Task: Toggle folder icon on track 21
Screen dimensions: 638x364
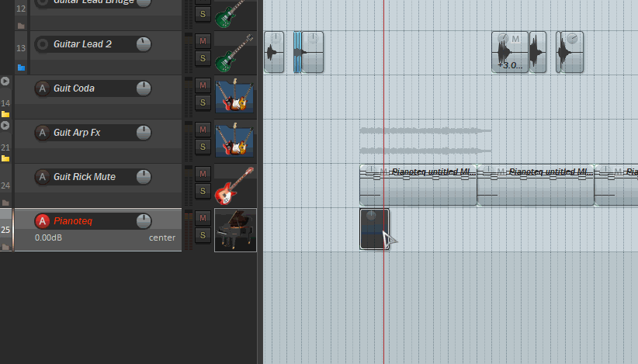Action: (x=5, y=158)
